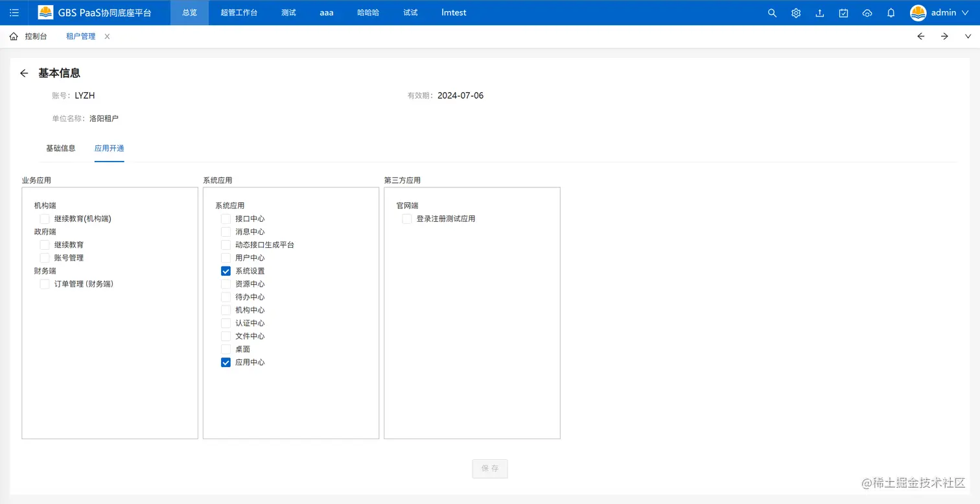Go to the previous tab with the left arrow
Screen dimensions: 980x504
921,36
